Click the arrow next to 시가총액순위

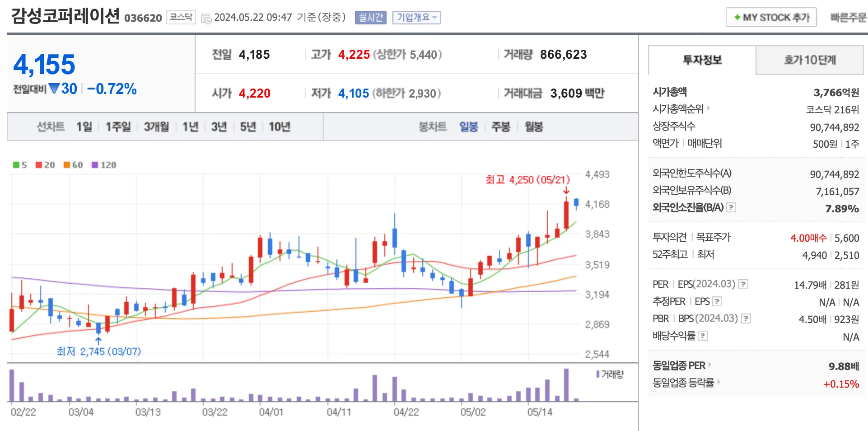point(709,108)
